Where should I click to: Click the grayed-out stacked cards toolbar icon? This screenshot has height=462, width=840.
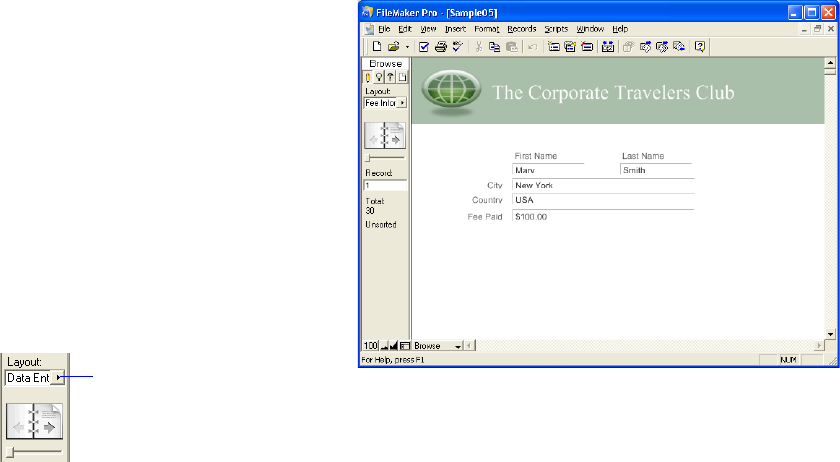tap(628, 47)
